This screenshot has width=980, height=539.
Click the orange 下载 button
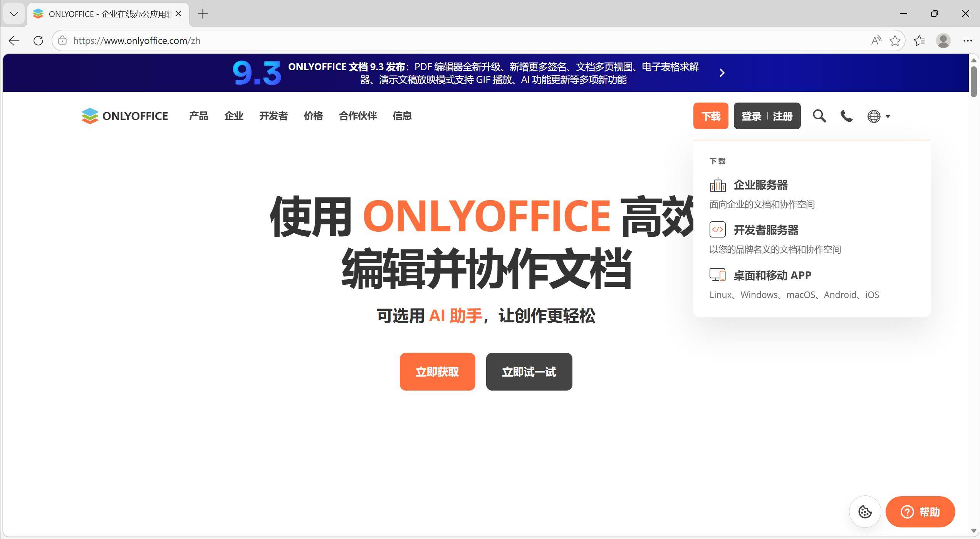click(711, 116)
